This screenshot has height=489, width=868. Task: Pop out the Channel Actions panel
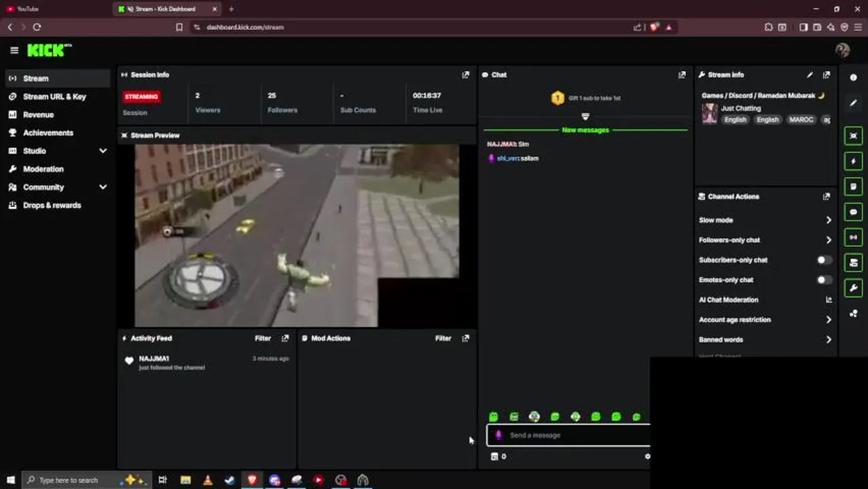coord(827,196)
